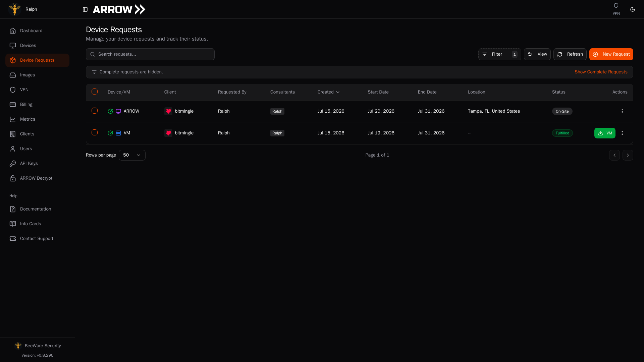
Task: Click Jul 19, 2026 start date
Action: 381,133
